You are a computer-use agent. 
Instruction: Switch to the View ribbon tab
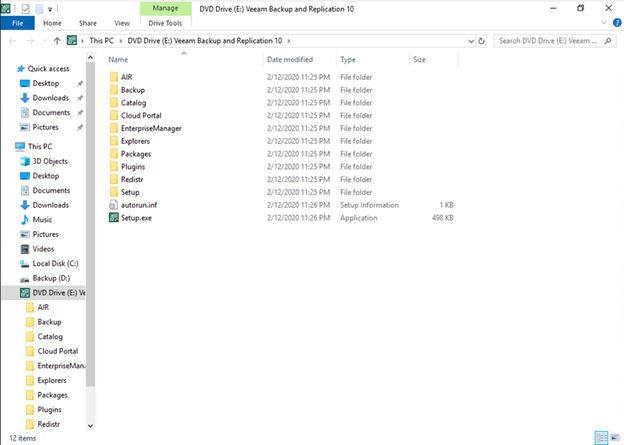[122, 23]
